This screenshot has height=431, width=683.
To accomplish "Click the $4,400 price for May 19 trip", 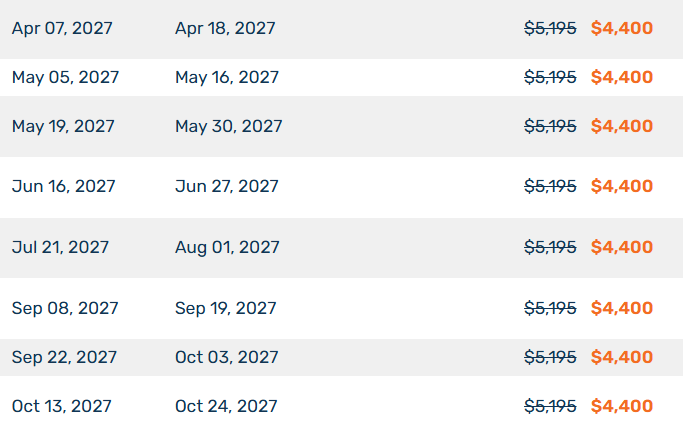I will (622, 126).
